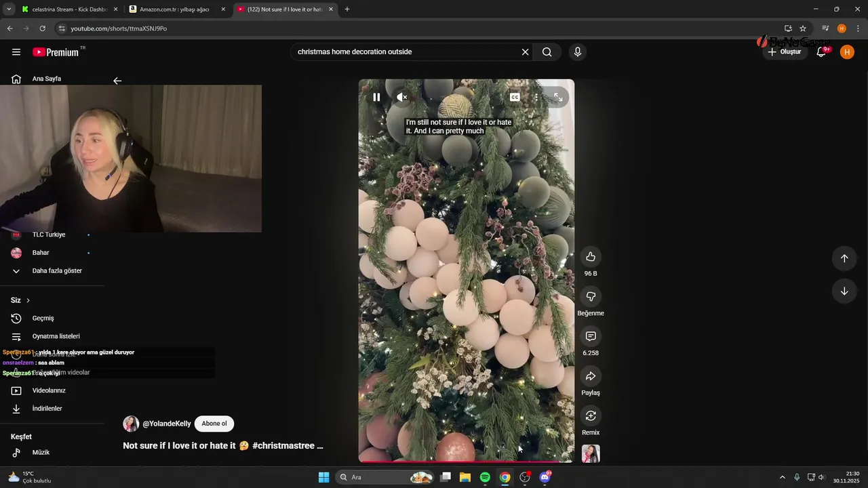Close the Amazon.com.tr tab

(223, 9)
